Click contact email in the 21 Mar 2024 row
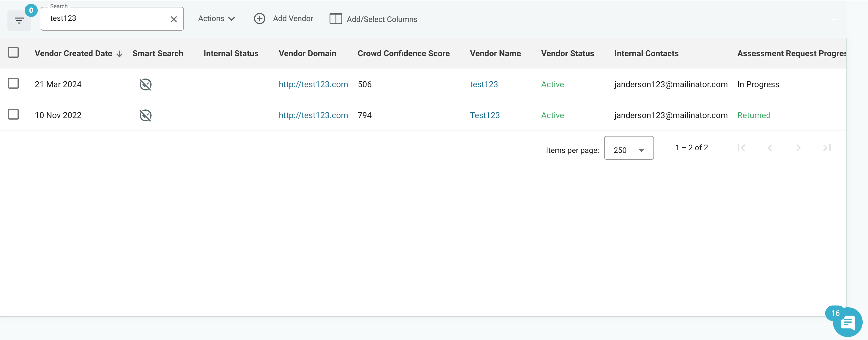This screenshot has width=868, height=340. click(x=671, y=84)
